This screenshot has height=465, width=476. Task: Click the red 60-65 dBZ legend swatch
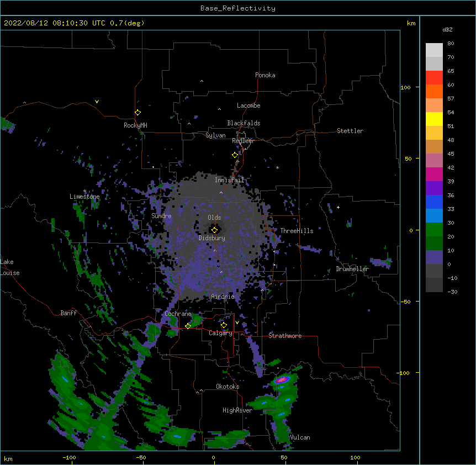coord(434,78)
